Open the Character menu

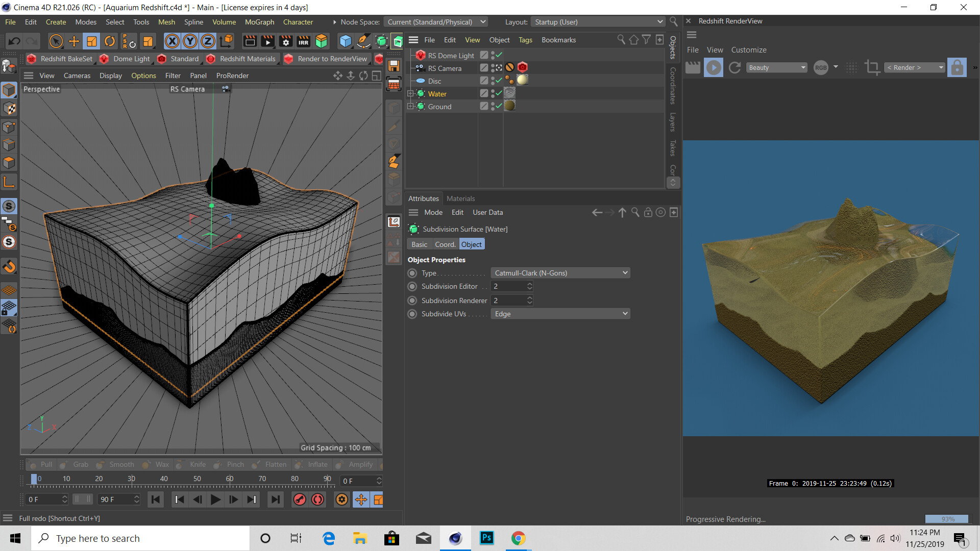[x=298, y=22]
